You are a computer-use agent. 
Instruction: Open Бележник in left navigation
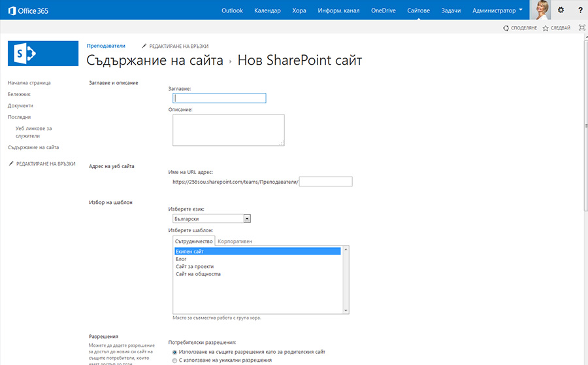pyautogui.click(x=19, y=94)
